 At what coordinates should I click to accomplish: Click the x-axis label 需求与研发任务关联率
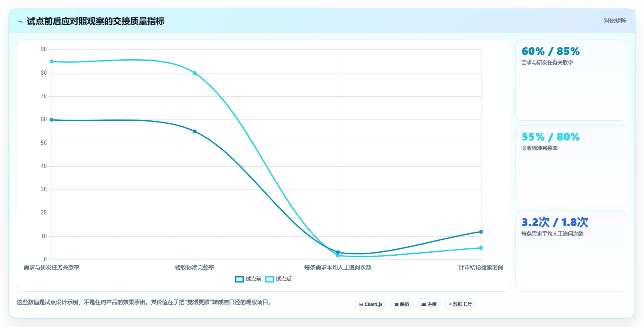tap(52, 267)
